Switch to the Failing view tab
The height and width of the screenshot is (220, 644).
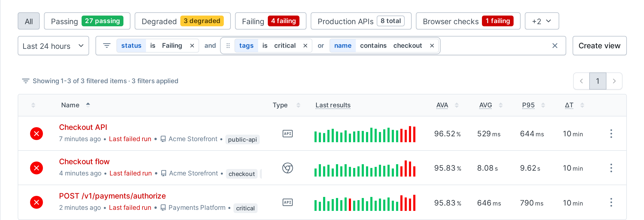click(x=271, y=21)
